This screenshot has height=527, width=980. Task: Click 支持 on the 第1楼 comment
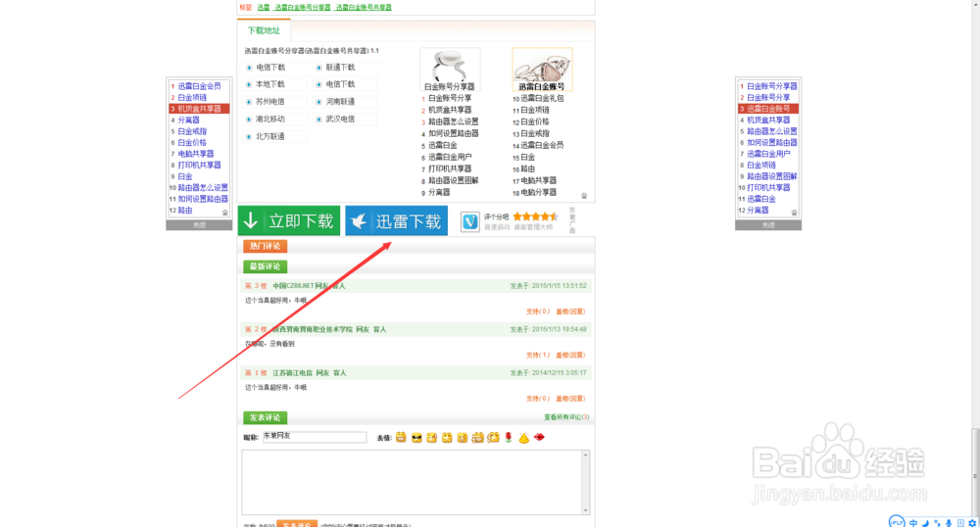[537, 399]
